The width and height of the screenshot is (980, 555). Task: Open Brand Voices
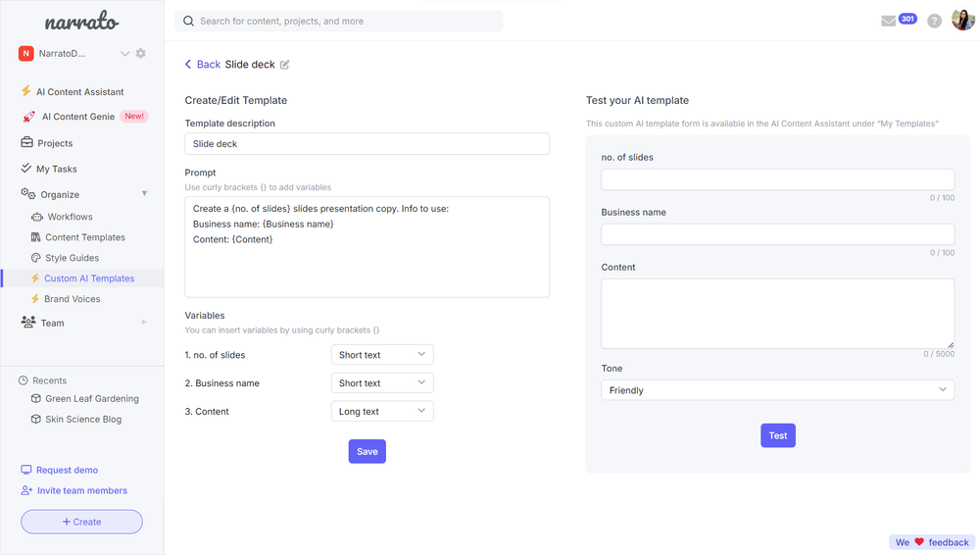click(x=72, y=299)
